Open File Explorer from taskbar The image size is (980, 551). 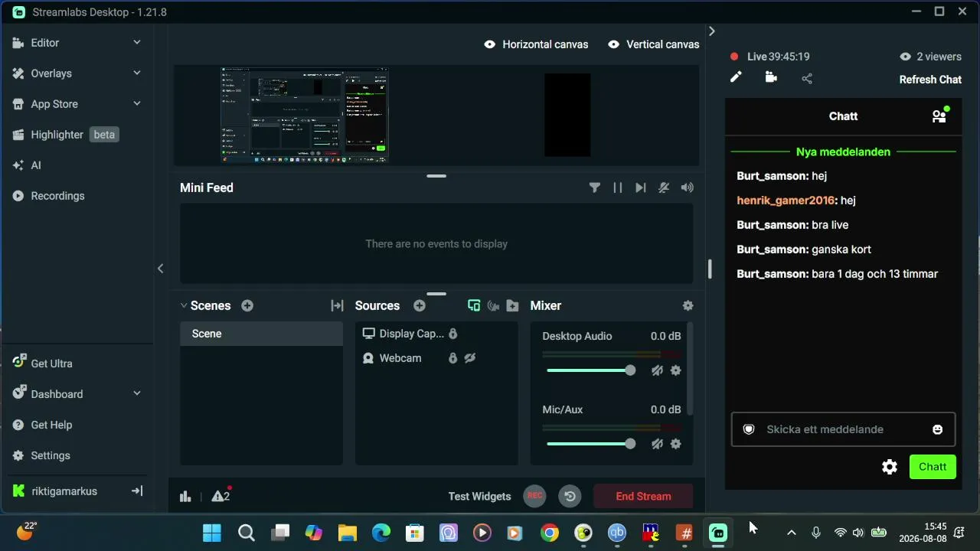348,533
